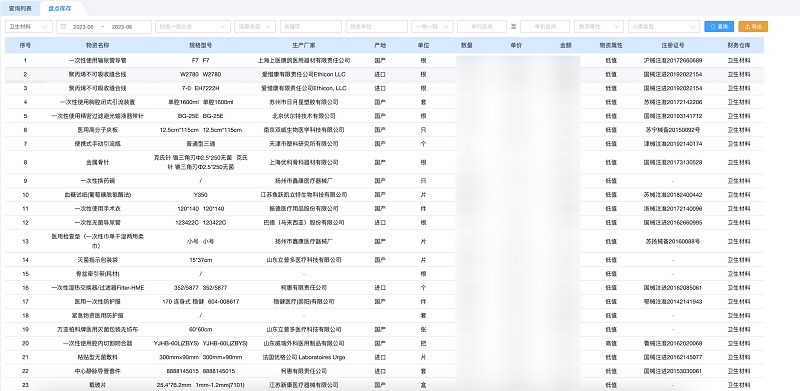Click spec cell 352/5877 352/5877

point(201,288)
